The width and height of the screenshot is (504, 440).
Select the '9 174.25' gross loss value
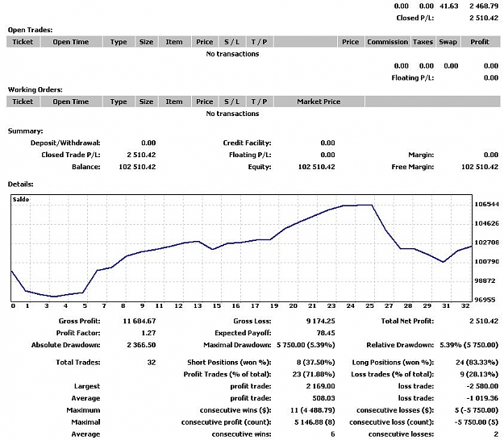[320, 322]
